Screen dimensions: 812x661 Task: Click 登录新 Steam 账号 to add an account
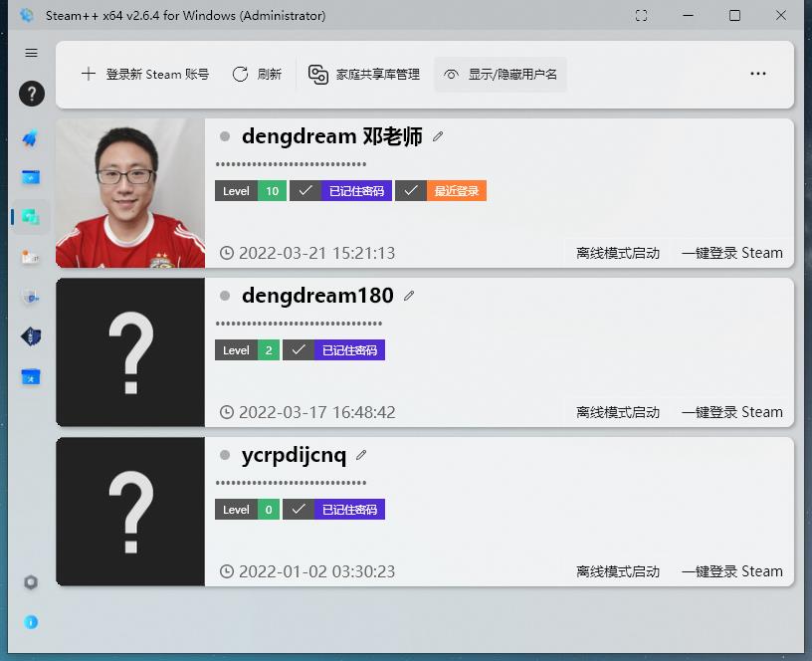[x=144, y=73]
